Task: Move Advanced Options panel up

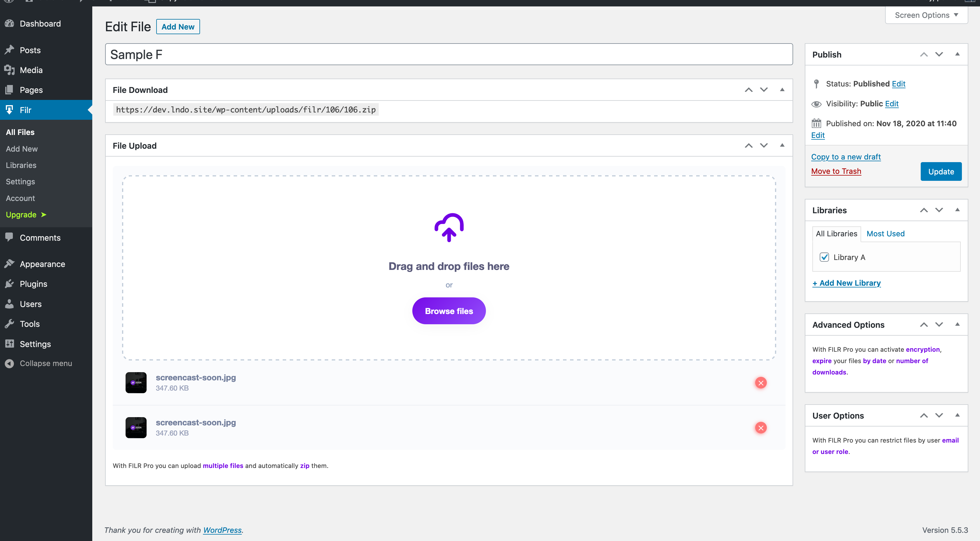Action: [924, 325]
